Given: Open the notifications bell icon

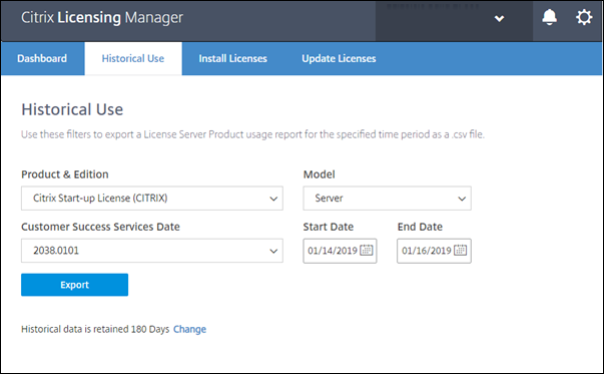Looking at the screenshot, I should point(549,17).
